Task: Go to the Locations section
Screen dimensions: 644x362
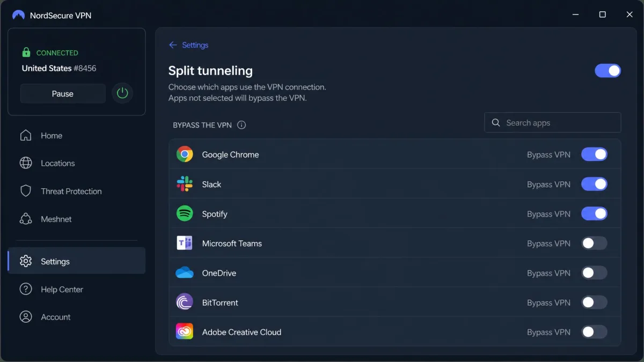Action: (x=77, y=164)
